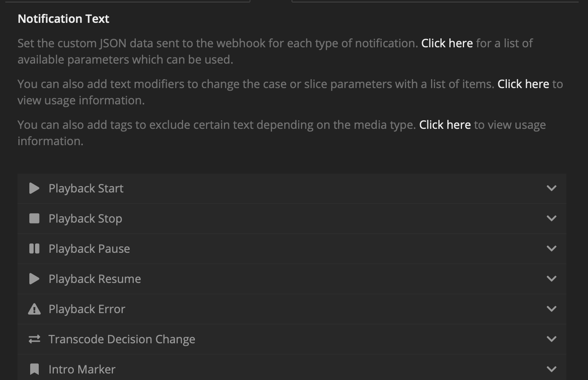Expand Intro Marker using its chevron
588x380 pixels.
pos(551,369)
